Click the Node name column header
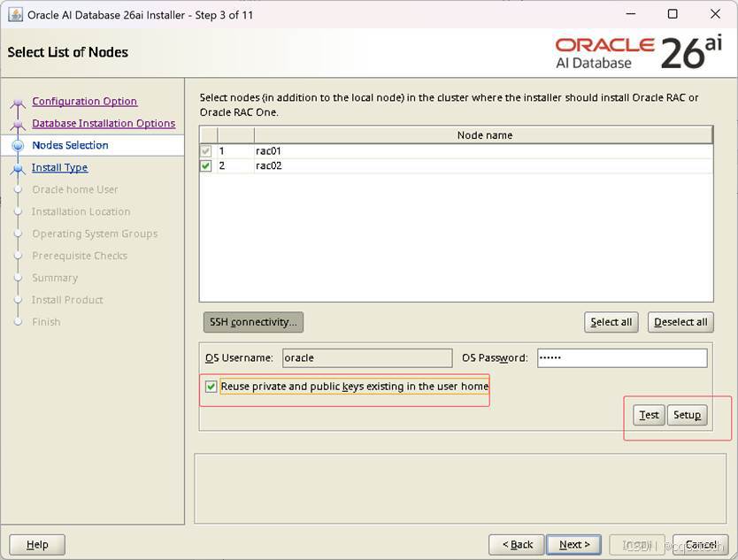The image size is (738, 560). click(484, 135)
